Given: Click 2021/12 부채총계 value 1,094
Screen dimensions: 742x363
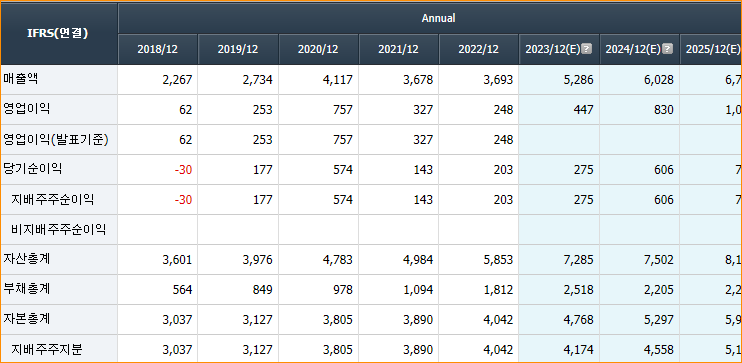Looking at the screenshot, I should (417, 290).
